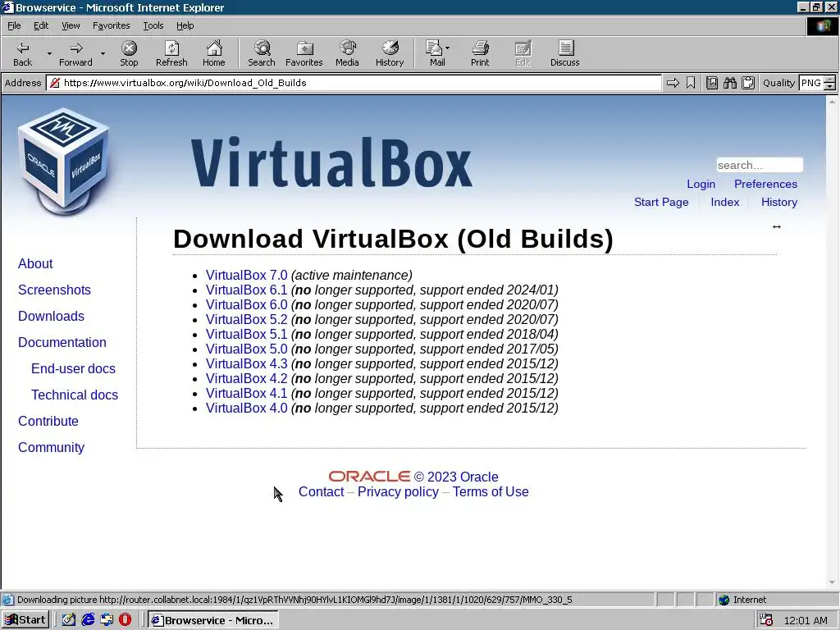
Task: Open Outlook Express quick launch icon
Action: (x=107, y=620)
